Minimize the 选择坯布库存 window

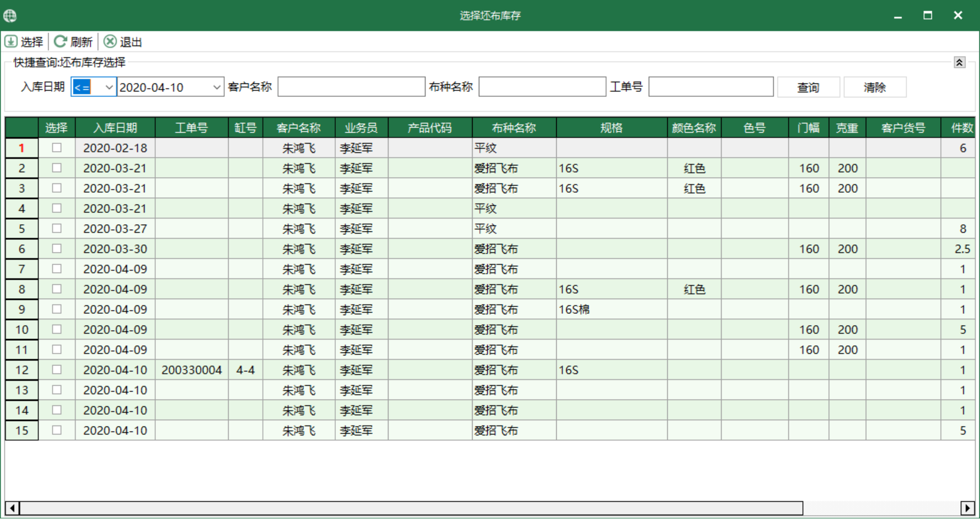coord(898,16)
